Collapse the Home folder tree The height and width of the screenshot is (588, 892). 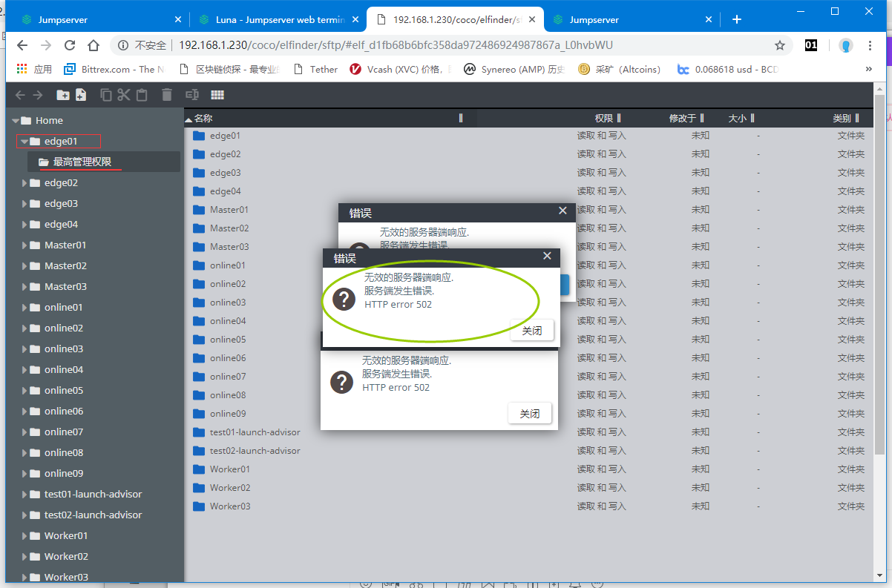tap(15, 120)
